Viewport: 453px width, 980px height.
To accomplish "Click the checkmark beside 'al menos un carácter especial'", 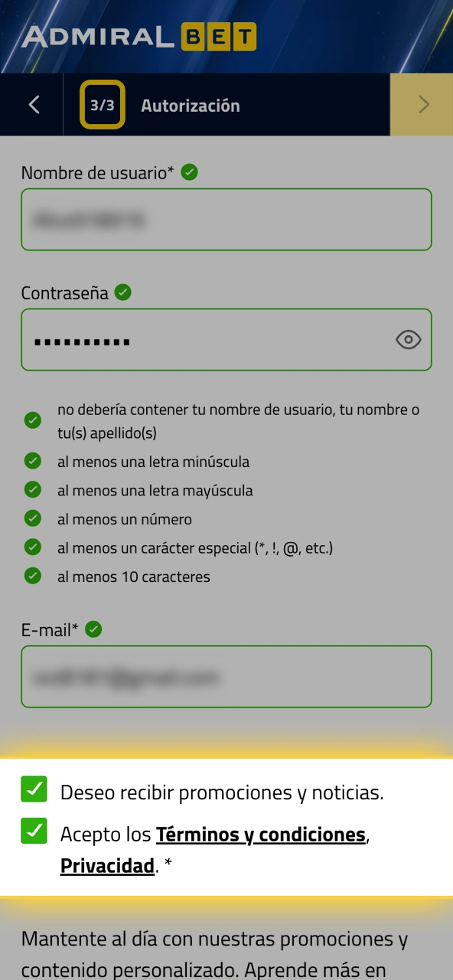I will tap(33, 547).
